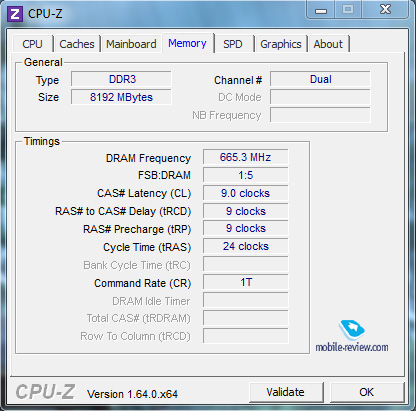The height and width of the screenshot is (411, 416).
Task: Click the tRCD 9 clocks value
Action: (246, 211)
